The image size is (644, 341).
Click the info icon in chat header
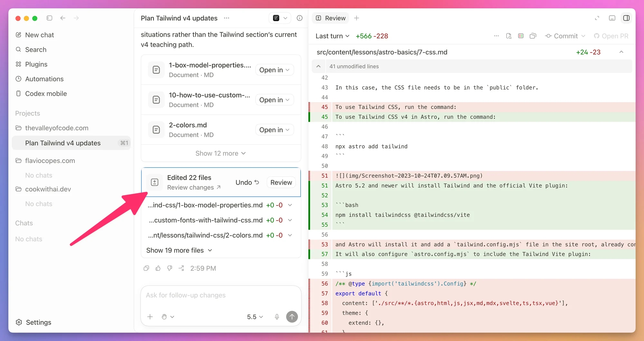click(299, 18)
